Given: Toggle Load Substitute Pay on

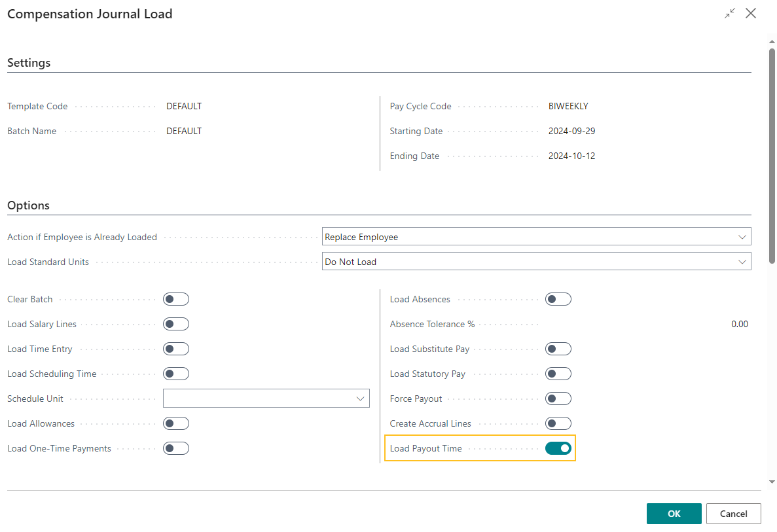Looking at the screenshot, I should click(x=558, y=348).
